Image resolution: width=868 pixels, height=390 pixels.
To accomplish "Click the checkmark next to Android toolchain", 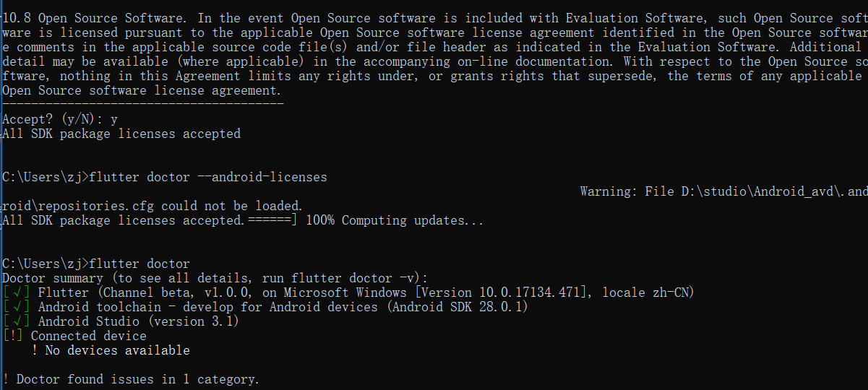I will point(17,307).
